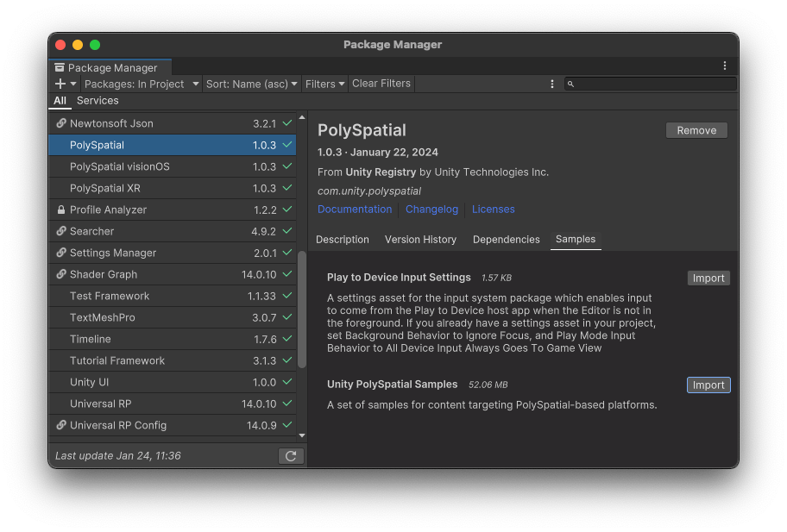The width and height of the screenshot is (787, 532).
Task: Click the link icon beside Newtonsoft Json
Action: tap(61, 123)
